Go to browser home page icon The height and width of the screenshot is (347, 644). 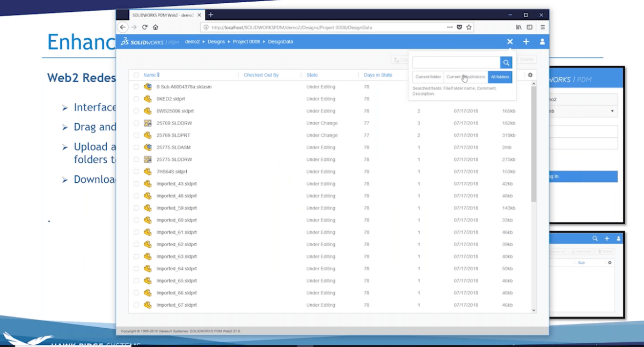tap(155, 27)
